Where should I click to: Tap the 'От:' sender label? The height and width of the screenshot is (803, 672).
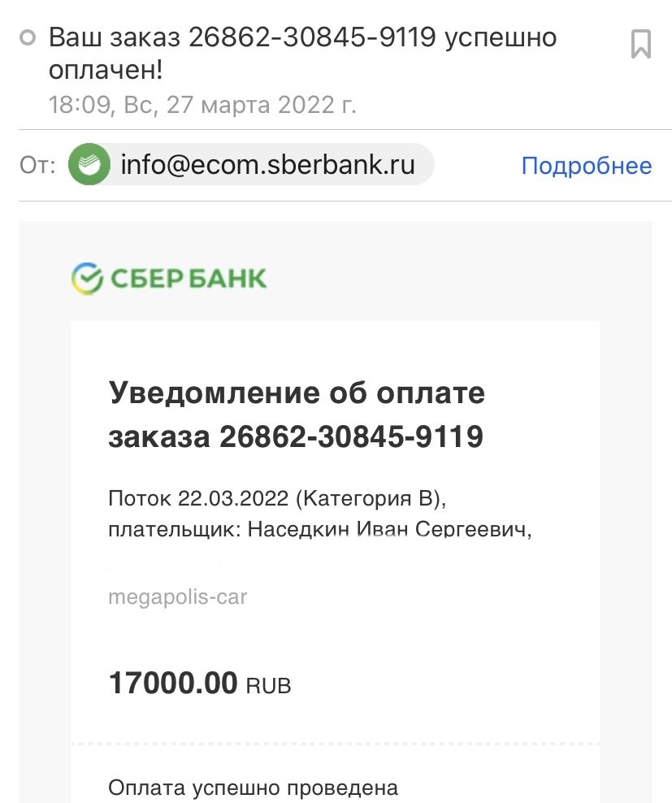click(37, 167)
